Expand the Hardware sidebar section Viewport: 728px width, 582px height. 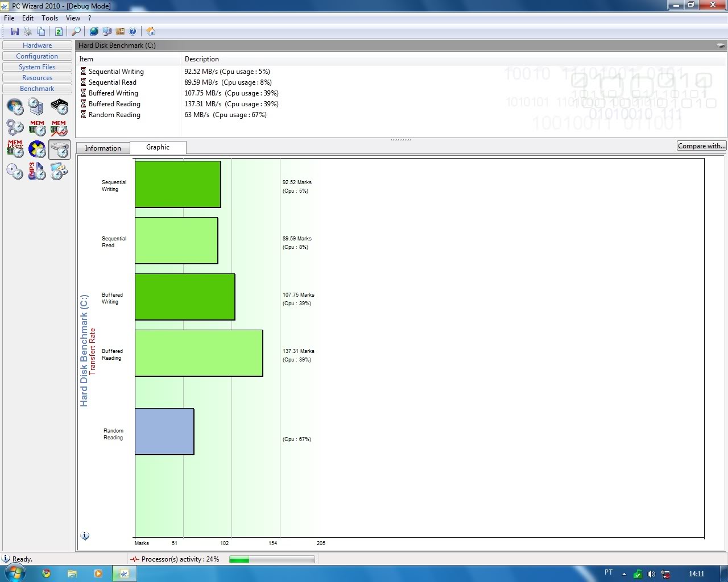[37, 45]
